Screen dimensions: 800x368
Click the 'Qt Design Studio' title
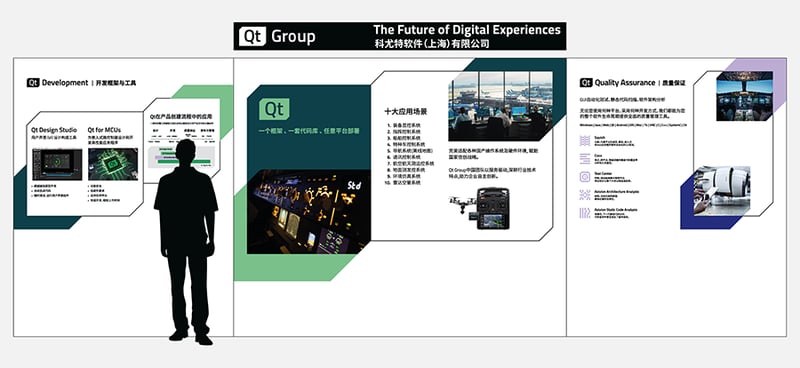click(x=54, y=130)
